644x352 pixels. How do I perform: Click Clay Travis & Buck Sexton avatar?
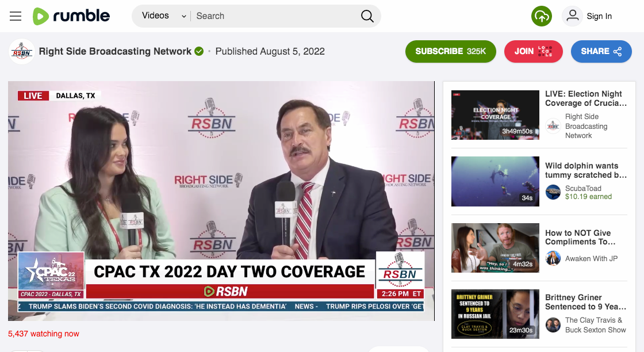pos(553,325)
